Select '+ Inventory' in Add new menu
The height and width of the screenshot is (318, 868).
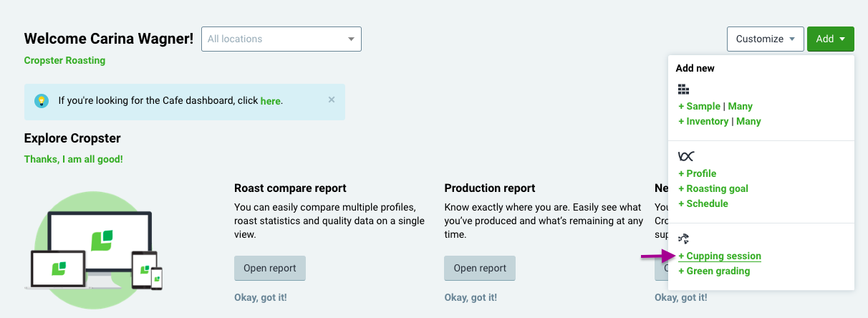point(703,121)
